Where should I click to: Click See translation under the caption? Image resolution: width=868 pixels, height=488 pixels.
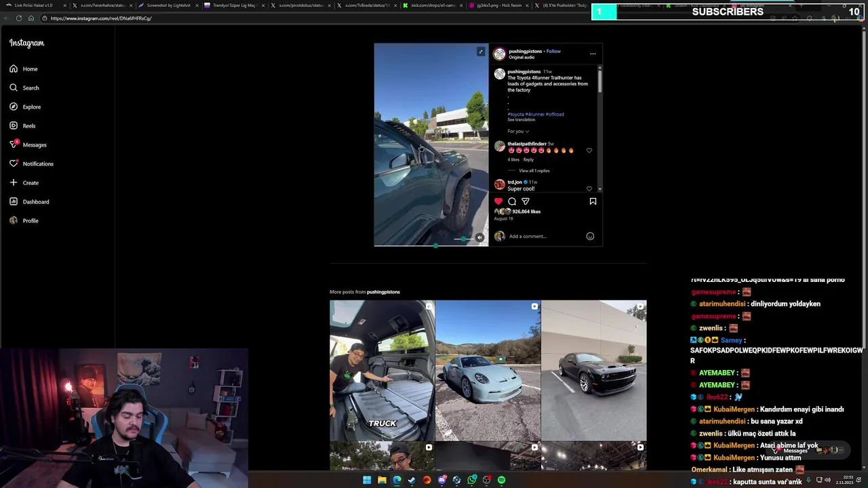(521, 119)
